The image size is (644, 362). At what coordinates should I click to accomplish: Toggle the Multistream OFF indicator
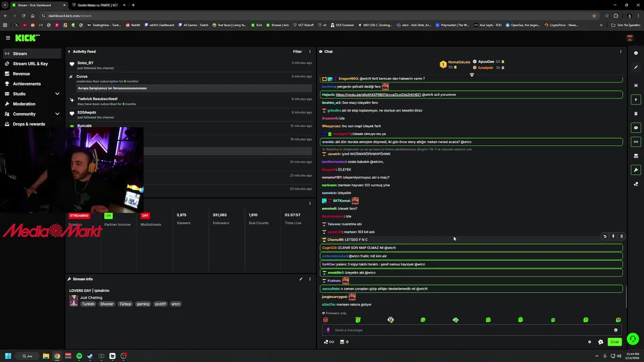click(145, 216)
